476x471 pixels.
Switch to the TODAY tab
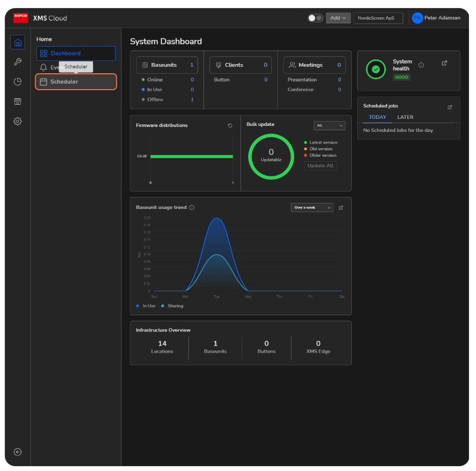[x=377, y=117]
